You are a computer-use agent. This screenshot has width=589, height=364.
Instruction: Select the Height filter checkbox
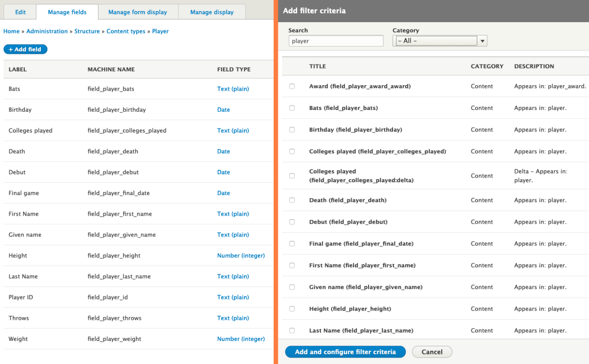point(292,308)
